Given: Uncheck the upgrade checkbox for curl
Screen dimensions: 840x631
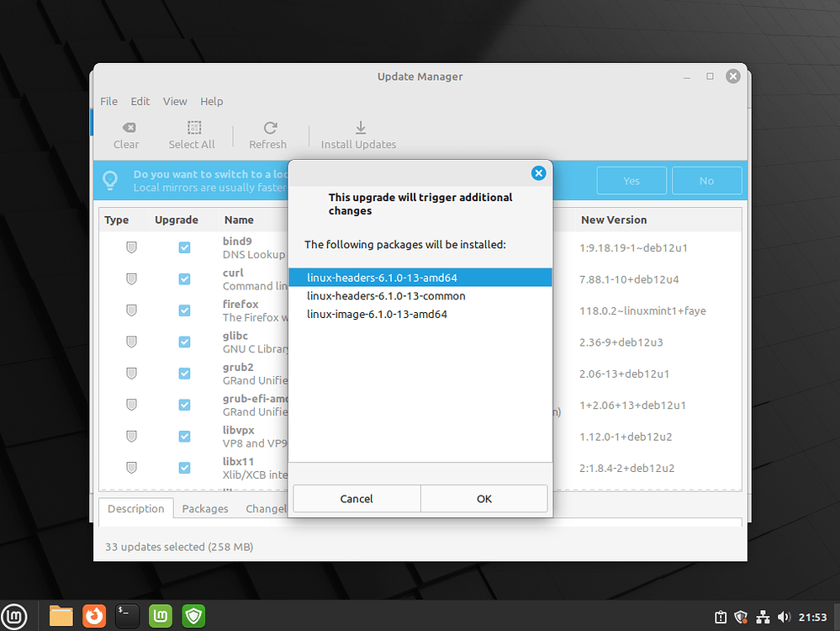Looking at the screenshot, I should click(184, 278).
